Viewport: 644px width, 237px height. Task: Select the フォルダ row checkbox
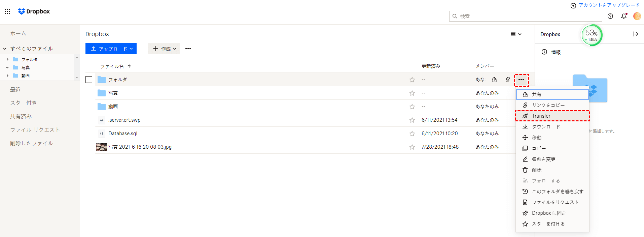[89, 80]
